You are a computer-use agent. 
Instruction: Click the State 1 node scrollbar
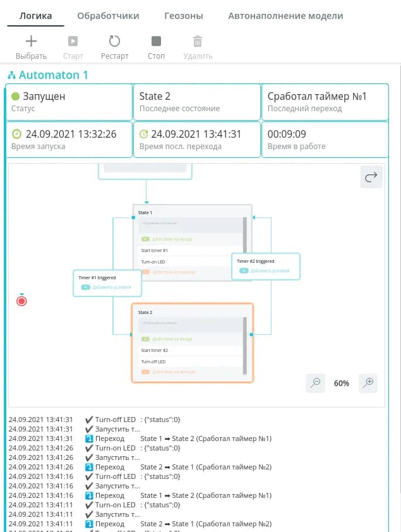click(x=245, y=240)
